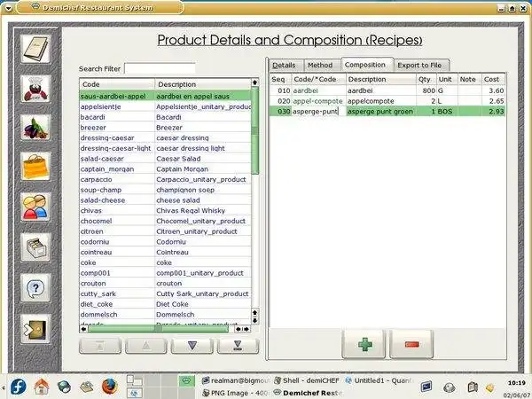
Task: Remove composition line with red minus
Action: [x=411, y=344]
